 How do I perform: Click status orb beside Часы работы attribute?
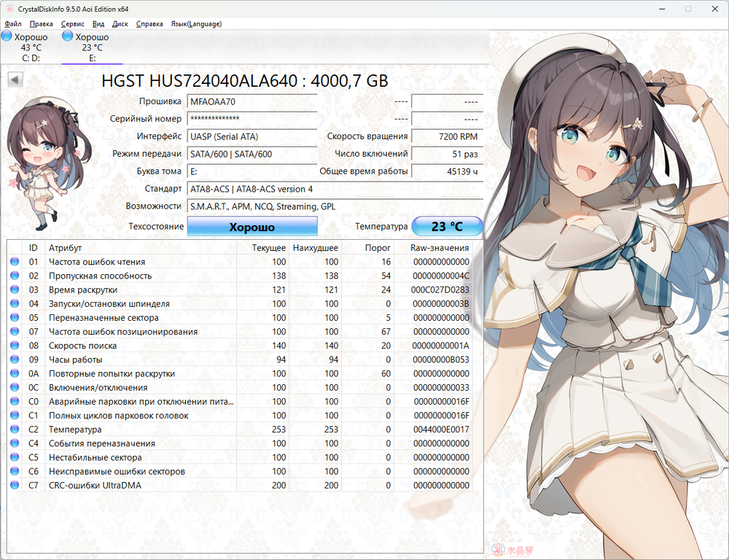click(15, 360)
